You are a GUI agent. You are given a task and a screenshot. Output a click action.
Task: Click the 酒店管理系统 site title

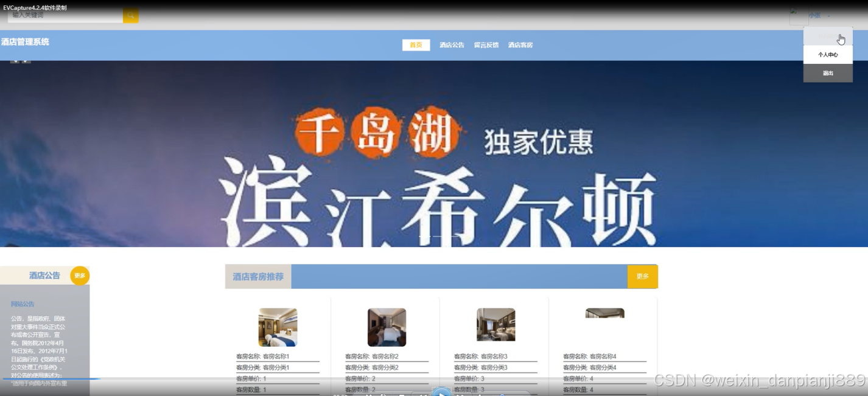(x=25, y=42)
